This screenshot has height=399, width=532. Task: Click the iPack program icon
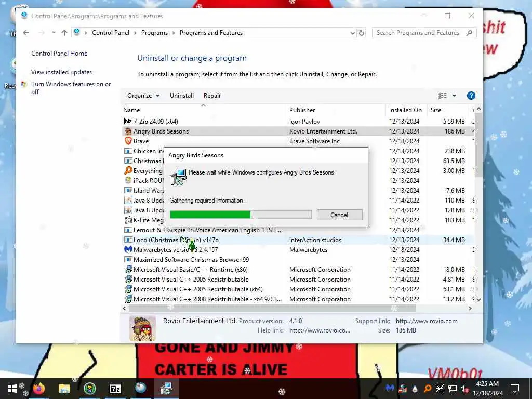[x=128, y=180]
